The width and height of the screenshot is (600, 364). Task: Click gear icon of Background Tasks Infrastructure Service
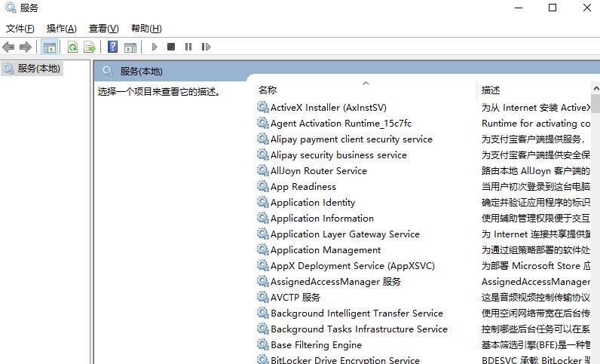(x=262, y=329)
